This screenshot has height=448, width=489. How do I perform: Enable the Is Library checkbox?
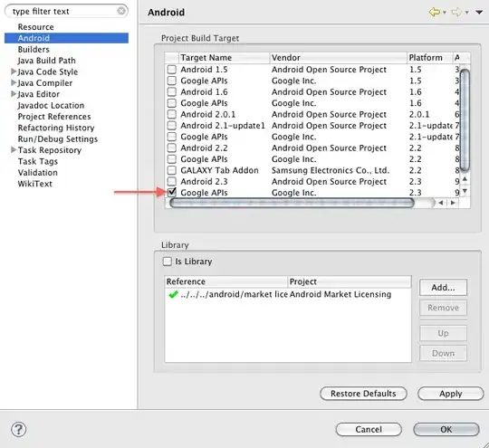point(168,262)
